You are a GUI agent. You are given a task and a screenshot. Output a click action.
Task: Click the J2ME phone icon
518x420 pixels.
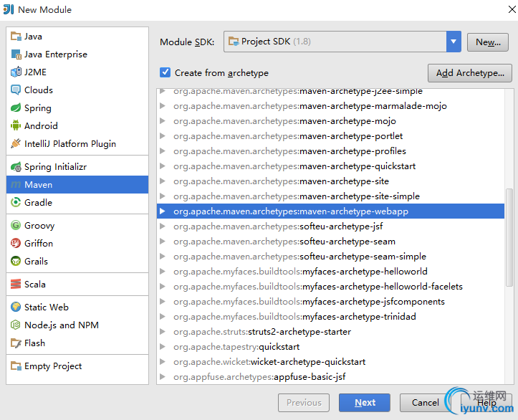pyautogui.click(x=16, y=72)
